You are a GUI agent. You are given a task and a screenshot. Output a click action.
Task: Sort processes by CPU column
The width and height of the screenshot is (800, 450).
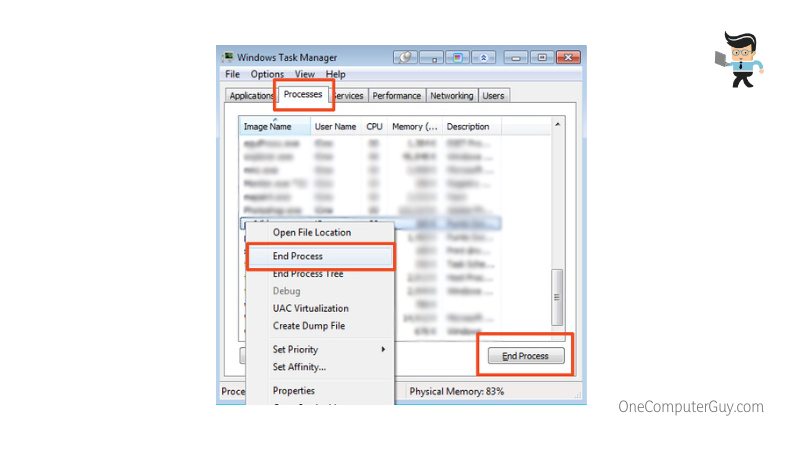(374, 127)
